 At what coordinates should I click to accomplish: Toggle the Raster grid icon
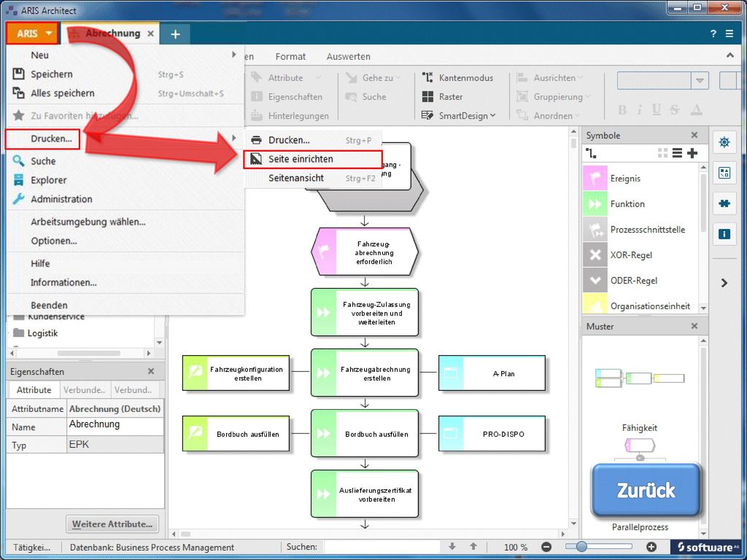click(x=427, y=97)
